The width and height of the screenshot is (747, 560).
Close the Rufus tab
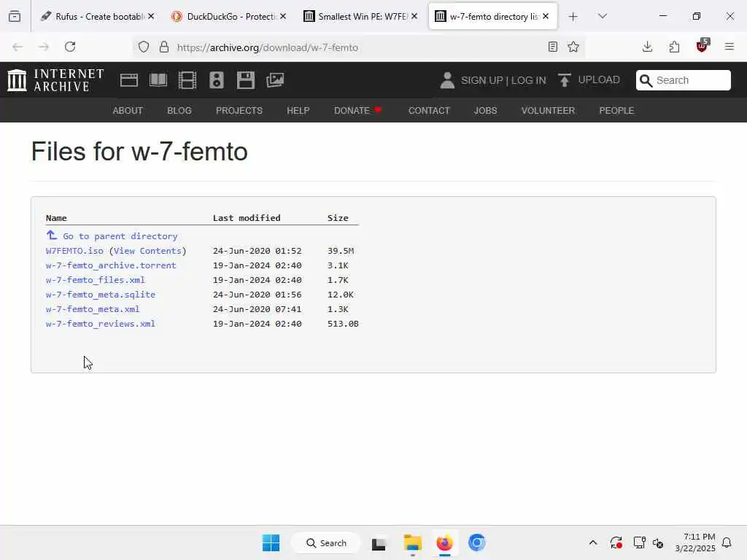point(151,16)
